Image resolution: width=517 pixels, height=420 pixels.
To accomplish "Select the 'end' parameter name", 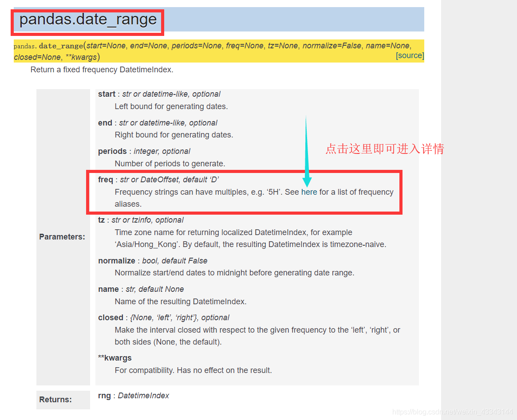I will [x=105, y=123].
